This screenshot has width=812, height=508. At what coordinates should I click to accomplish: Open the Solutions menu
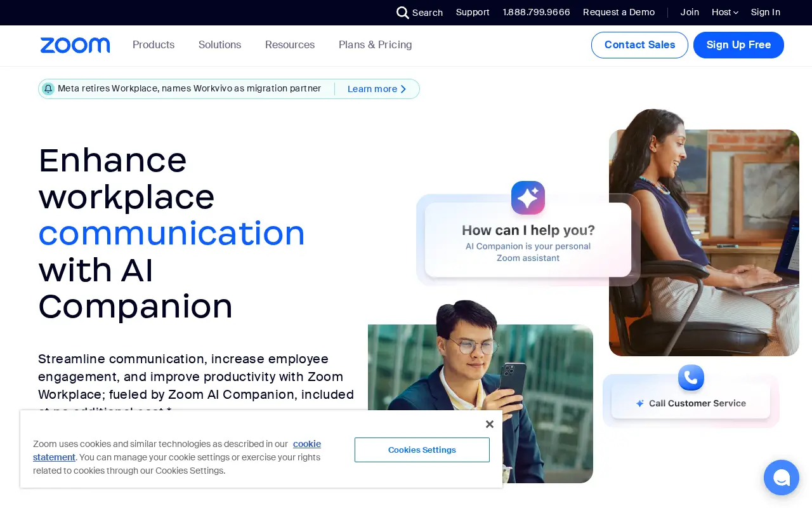click(219, 45)
